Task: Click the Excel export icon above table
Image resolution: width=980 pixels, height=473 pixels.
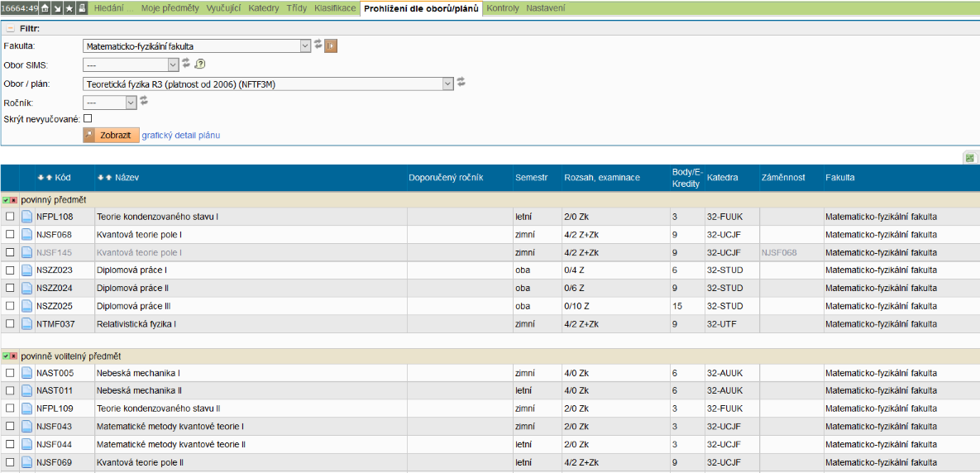Action: pos(968,157)
